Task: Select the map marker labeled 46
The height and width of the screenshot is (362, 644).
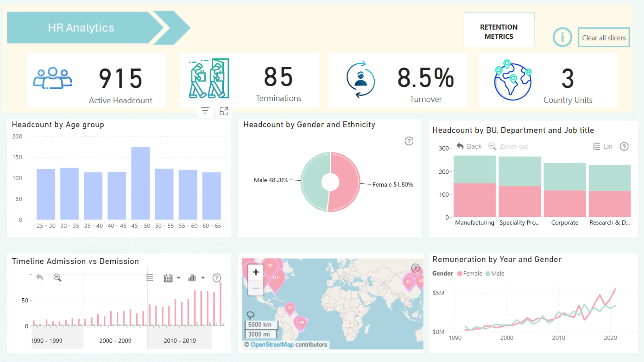Action: [408, 283]
